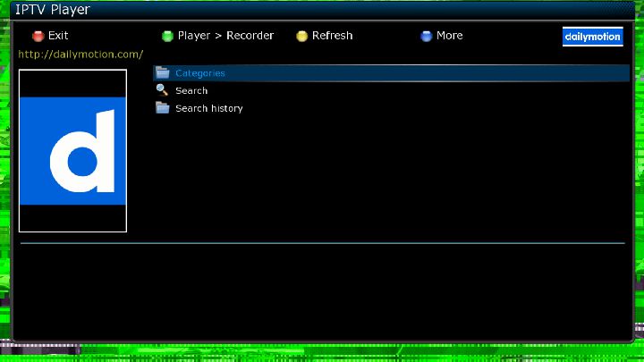Click the Search magnifier icon
Image resolution: width=644 pixels, height=362 pixels.
pyautogui.click(x=162, y=90)
